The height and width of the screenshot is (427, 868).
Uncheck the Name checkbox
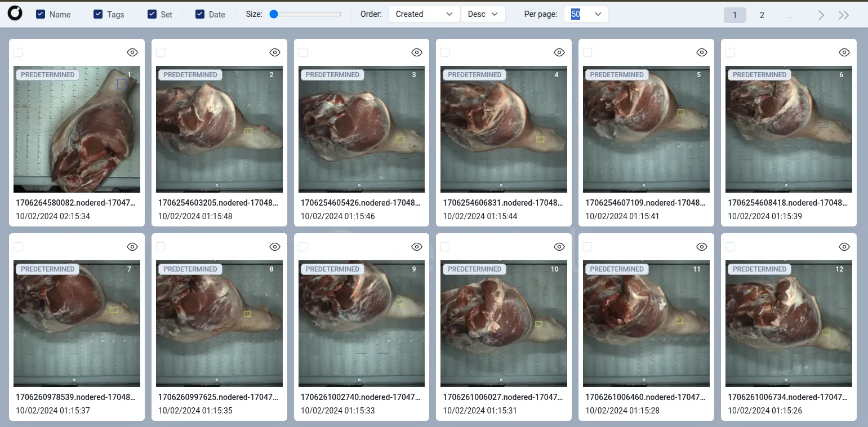coord(41,15)
